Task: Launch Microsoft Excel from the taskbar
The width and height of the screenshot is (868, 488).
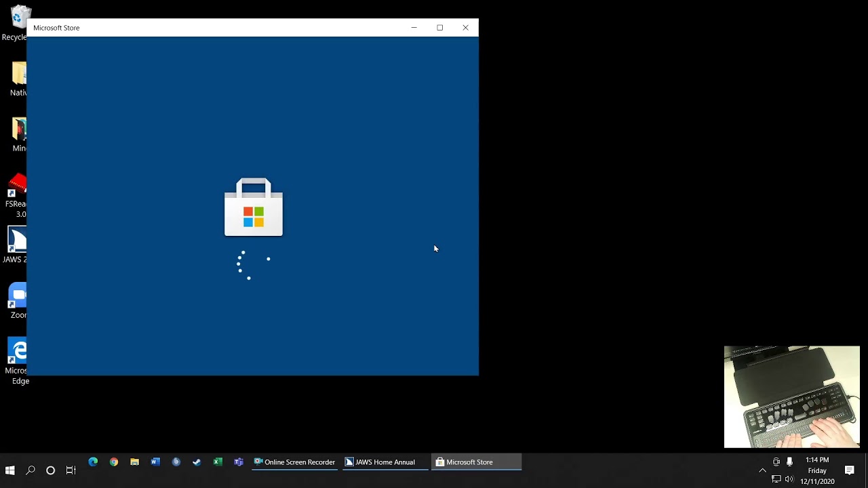Action: tap(218, 462)
